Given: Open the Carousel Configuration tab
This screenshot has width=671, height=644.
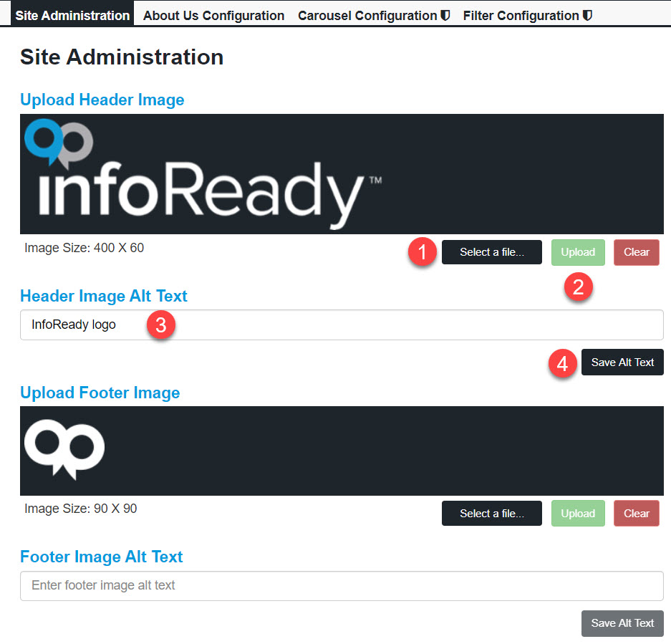Looking at the screenshot, I should coord(374,16).
